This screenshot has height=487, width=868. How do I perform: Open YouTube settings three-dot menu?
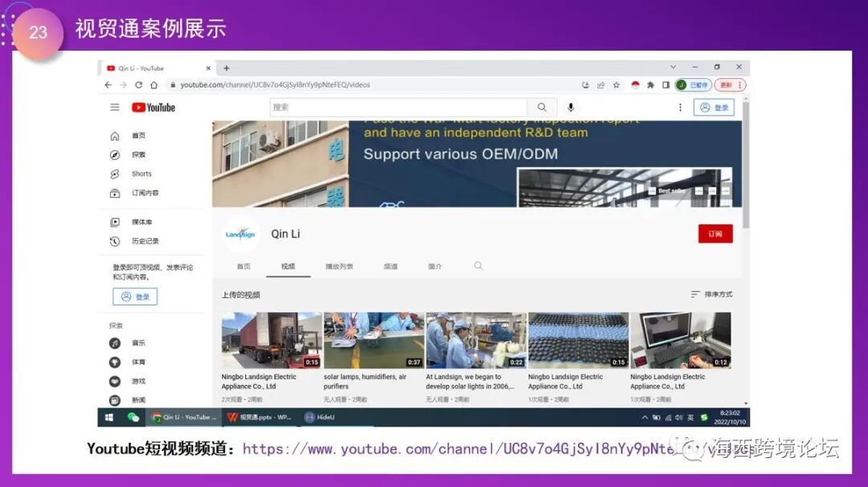point(680,108)
